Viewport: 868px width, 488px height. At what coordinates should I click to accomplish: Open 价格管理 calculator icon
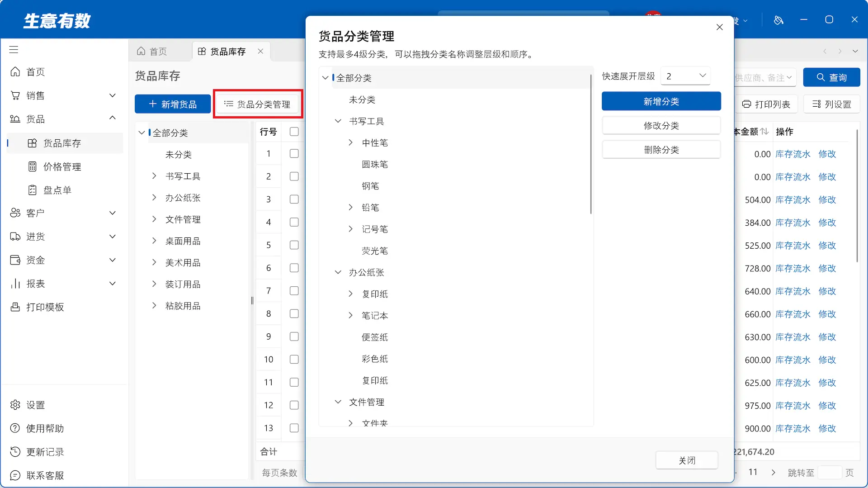pyautogui.click(x=32, y=167)
